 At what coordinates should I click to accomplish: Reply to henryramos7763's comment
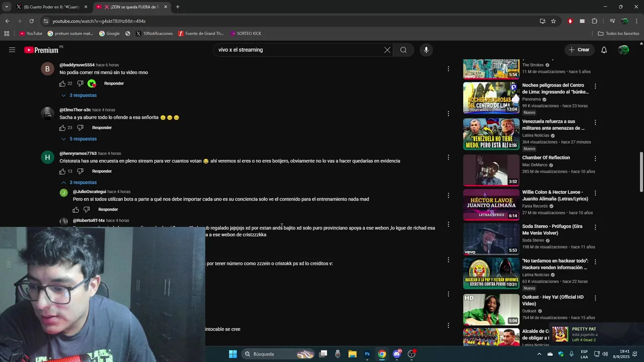click(x=102, y=171)
